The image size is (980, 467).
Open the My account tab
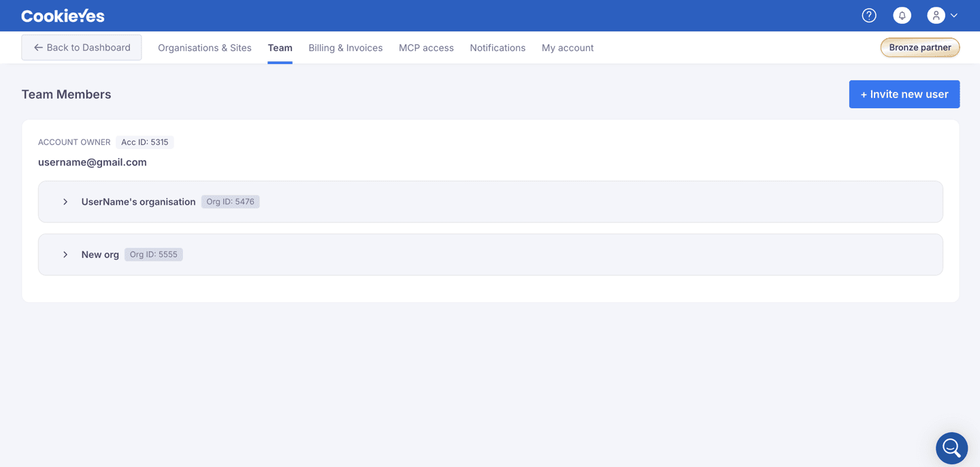pyautogui.click(x=568, y=48)
